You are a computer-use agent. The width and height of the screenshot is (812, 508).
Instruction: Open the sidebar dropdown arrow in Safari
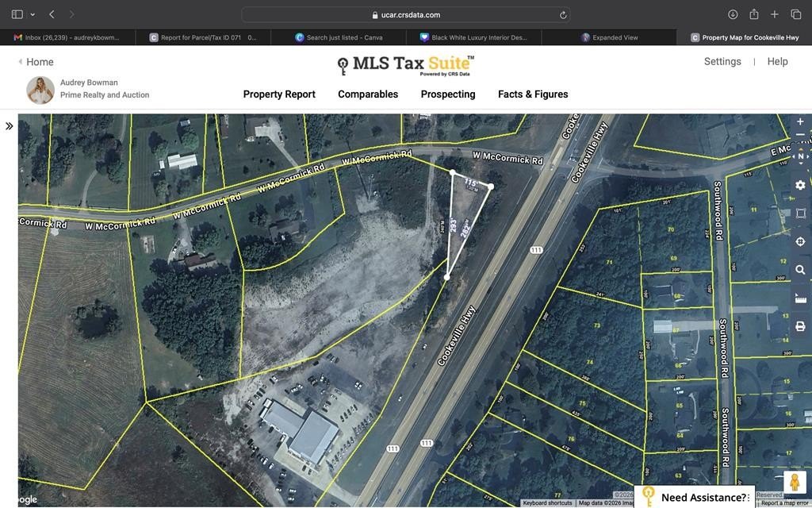33,14
